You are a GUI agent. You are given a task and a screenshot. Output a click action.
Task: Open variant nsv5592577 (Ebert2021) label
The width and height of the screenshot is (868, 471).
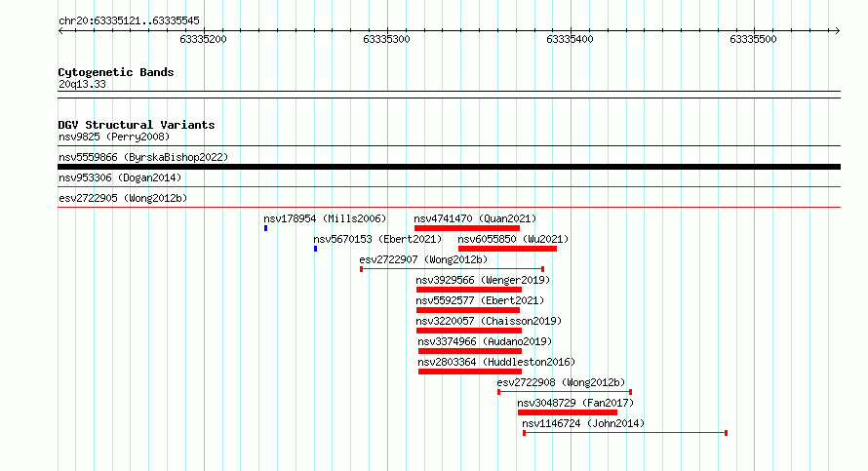pyautogui.click(x=480, y=300)
